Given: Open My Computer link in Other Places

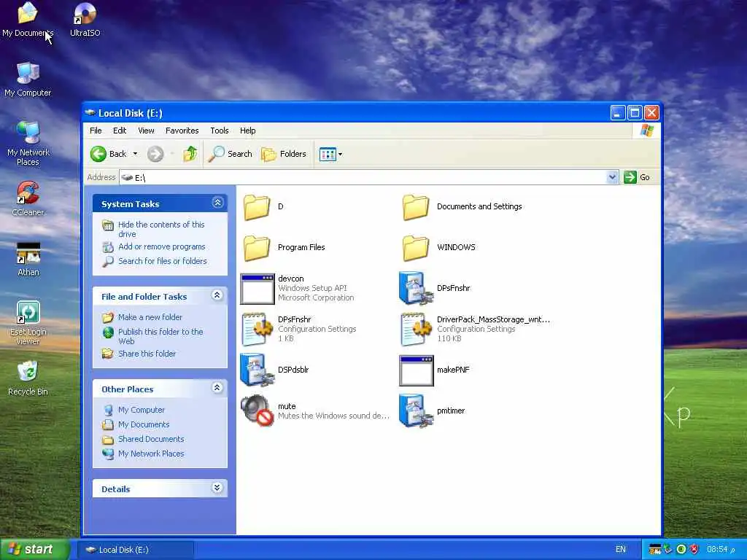Looking at the screenshot, I should 142,410.
